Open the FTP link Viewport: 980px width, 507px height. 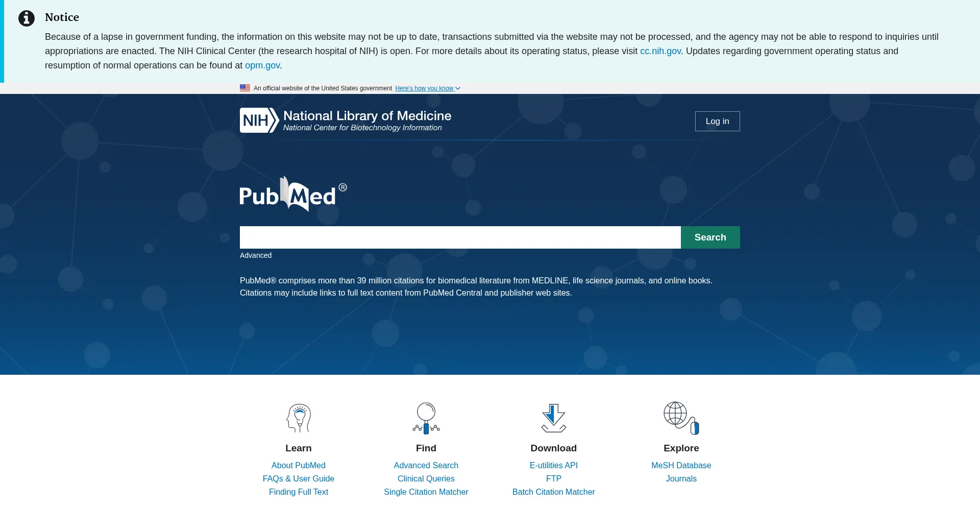pyautogui.click(x=554, y=478)
